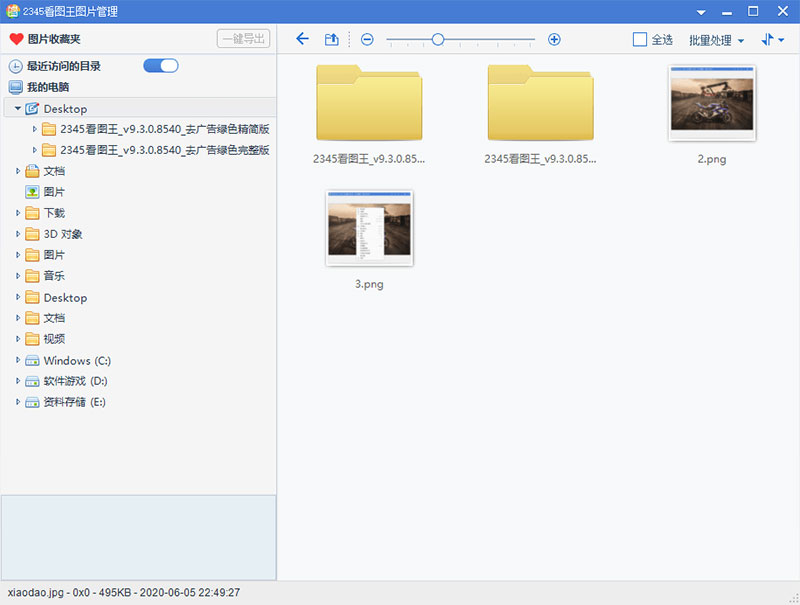Open the 批量处理 dropdown menu
The height and width of the screenshot is (605, 800).
tap(716, 40)
